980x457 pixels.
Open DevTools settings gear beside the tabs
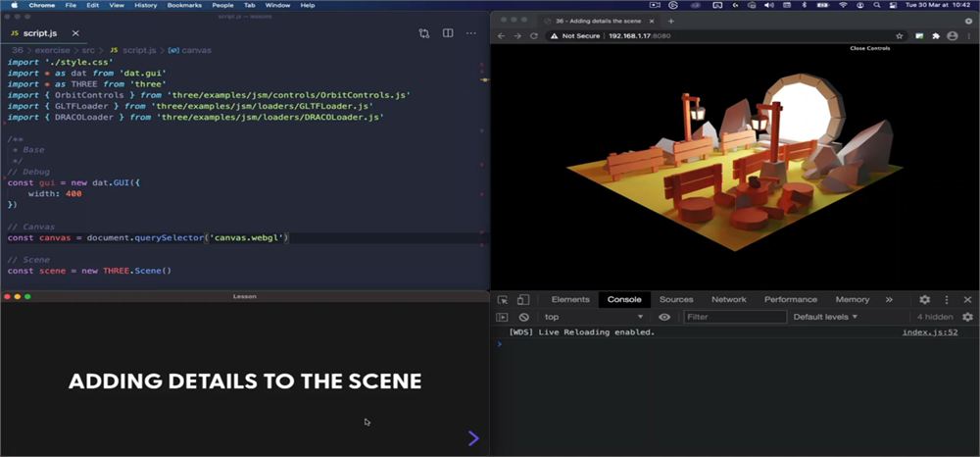tap(924, 299)
